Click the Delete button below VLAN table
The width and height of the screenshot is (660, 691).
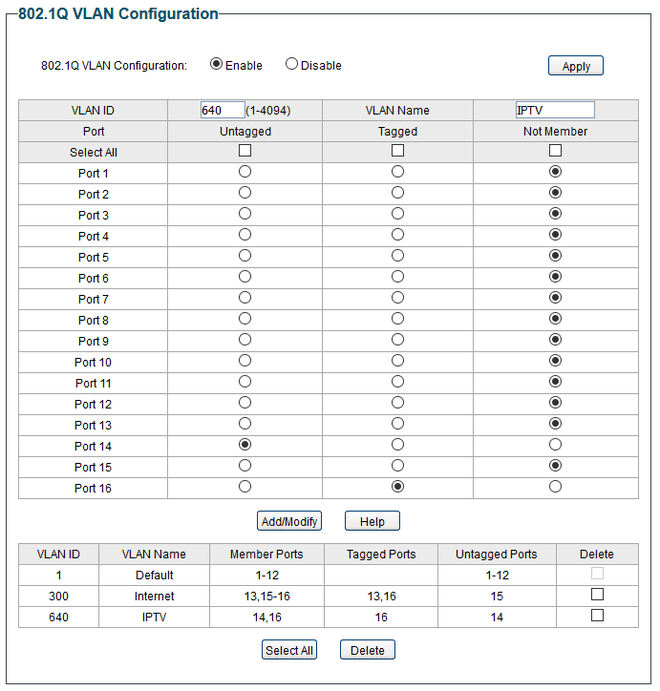click(368, 650)
